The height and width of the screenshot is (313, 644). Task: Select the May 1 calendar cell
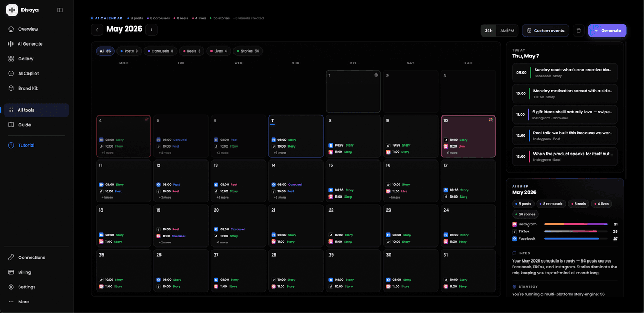coord(353,91)
